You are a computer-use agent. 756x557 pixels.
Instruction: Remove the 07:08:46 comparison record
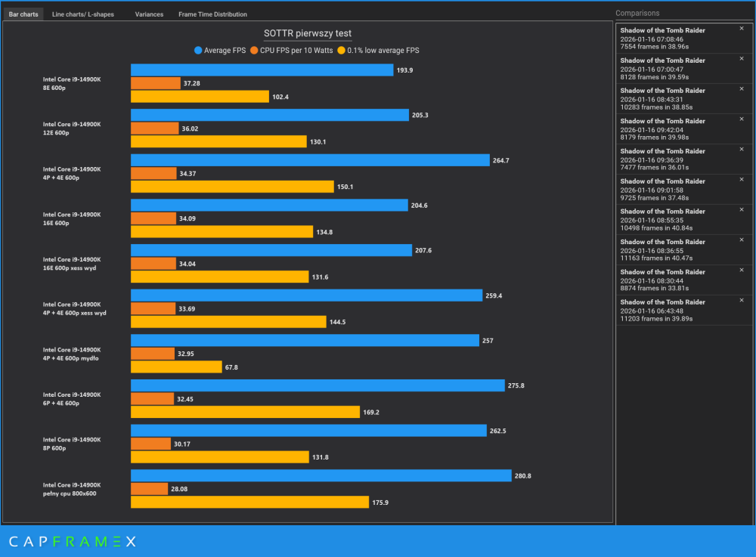[742, 29]
